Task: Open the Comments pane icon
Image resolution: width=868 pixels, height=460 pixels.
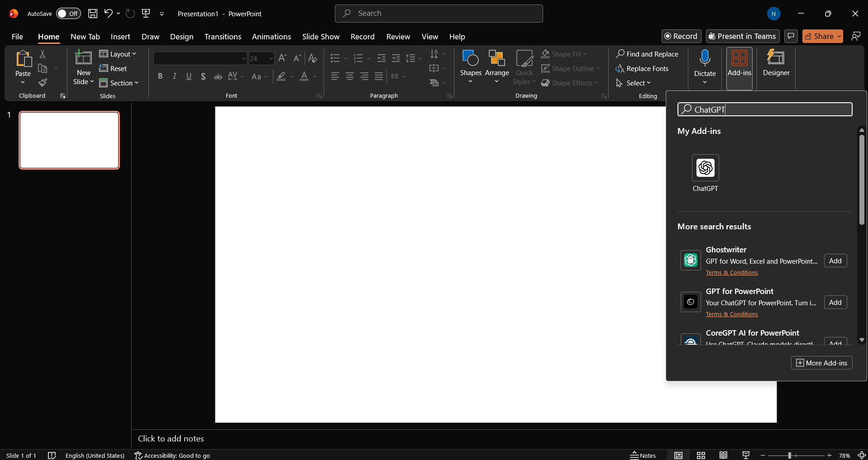Action: coord(791,36)
